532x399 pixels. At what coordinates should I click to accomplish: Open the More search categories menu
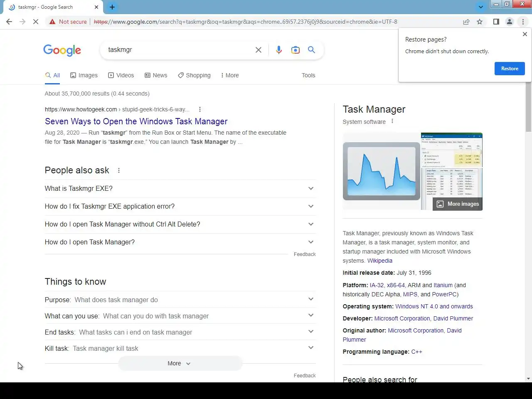230,75
